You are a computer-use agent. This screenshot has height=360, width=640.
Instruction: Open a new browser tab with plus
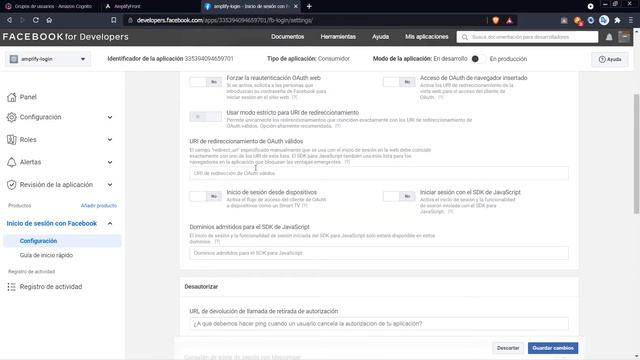(309, 6)
